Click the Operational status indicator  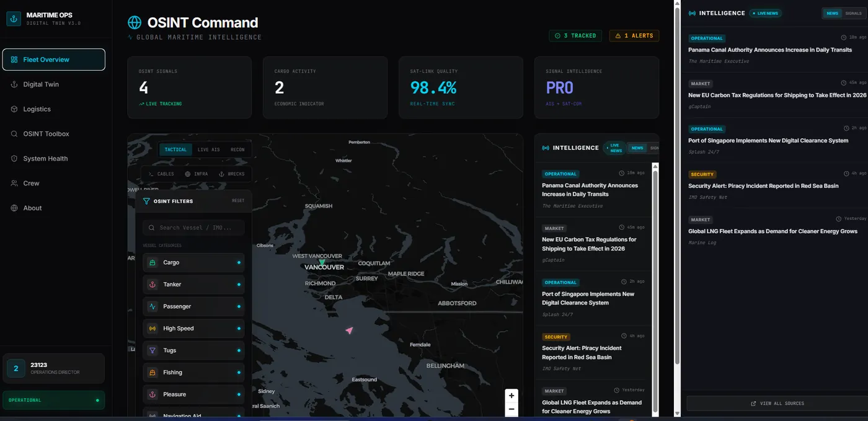pyautogui.click(x=53, y=401)
